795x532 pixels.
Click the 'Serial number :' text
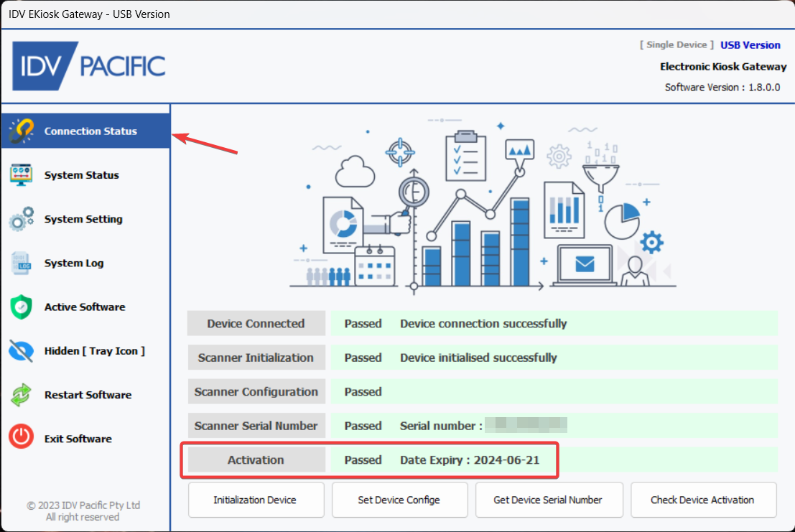coord(441,426)
